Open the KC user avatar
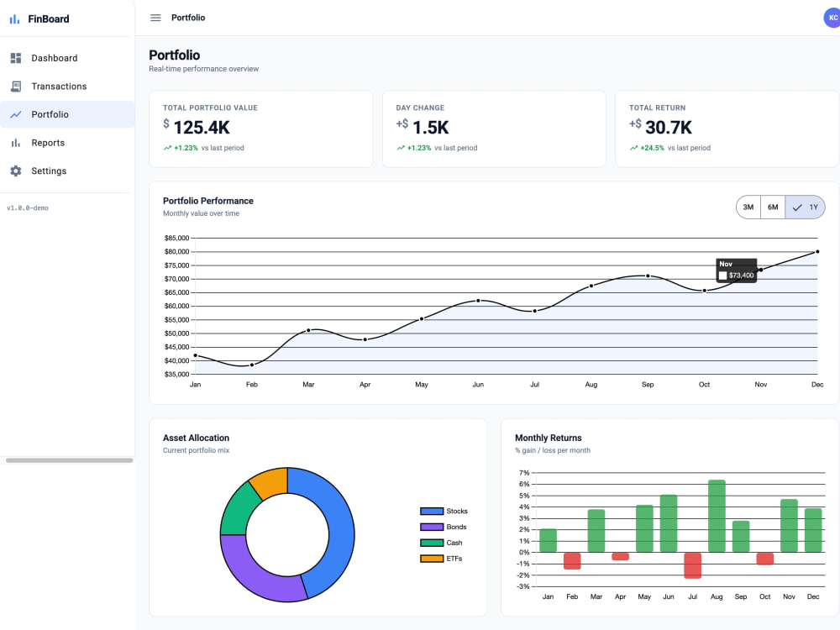 [x=832, y=18]
